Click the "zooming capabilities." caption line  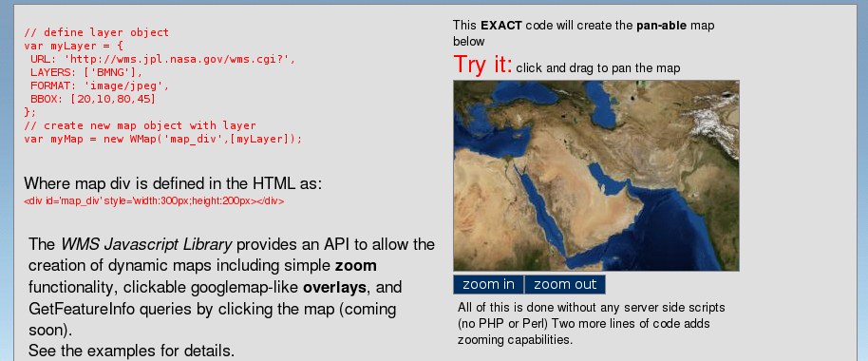pyautogui.click(x=515, y=340)
